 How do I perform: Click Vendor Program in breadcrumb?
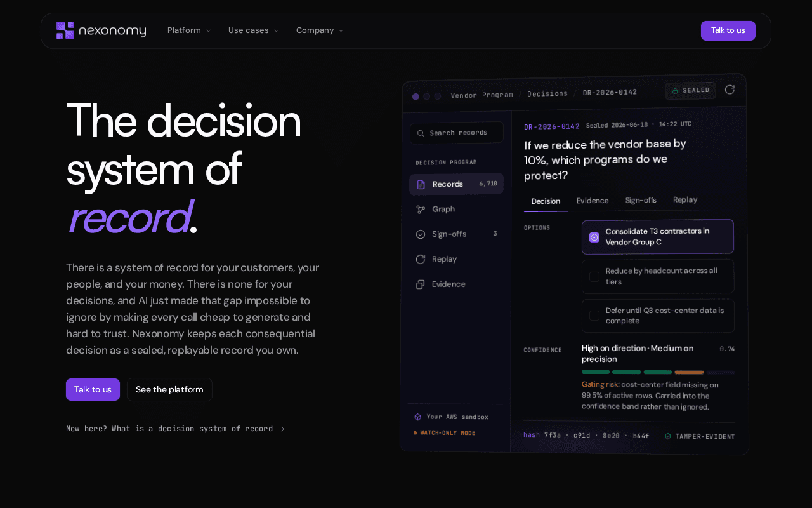(x=481, y=95)
